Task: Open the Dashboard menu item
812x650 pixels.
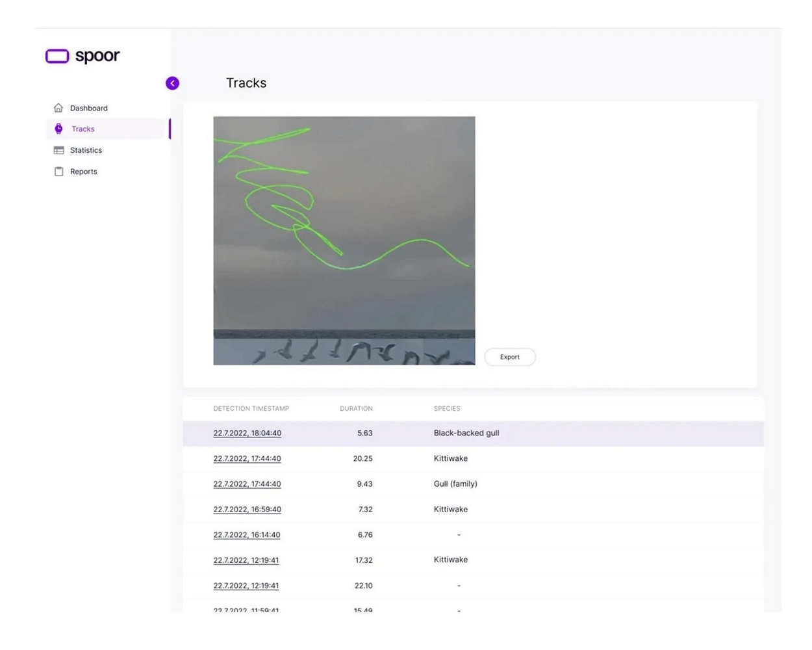Action: tap(89, 108)
